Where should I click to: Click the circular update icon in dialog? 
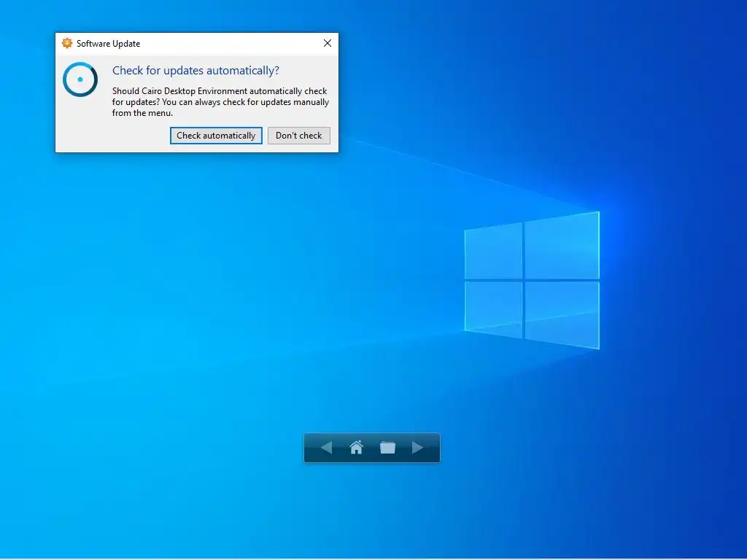click(x=80, y=79)
